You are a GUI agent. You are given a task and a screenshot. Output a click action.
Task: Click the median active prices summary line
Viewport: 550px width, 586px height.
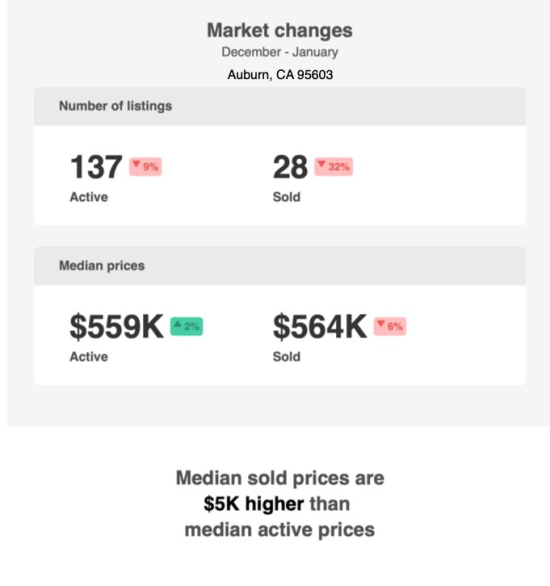[x=279, y=530]
